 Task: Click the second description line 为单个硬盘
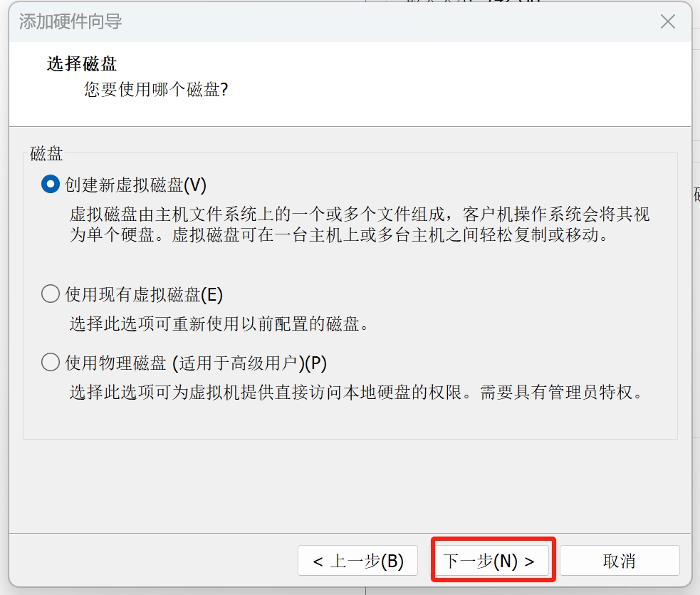[339, 234]
